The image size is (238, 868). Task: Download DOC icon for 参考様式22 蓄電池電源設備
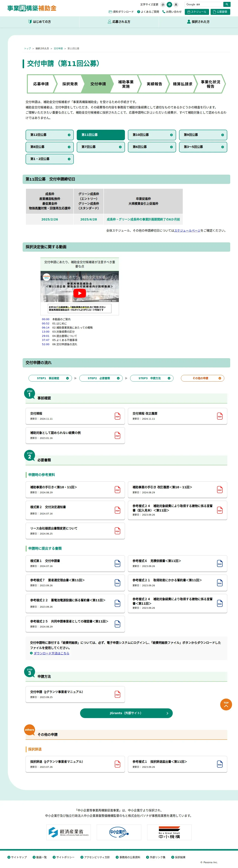(118, 604)
